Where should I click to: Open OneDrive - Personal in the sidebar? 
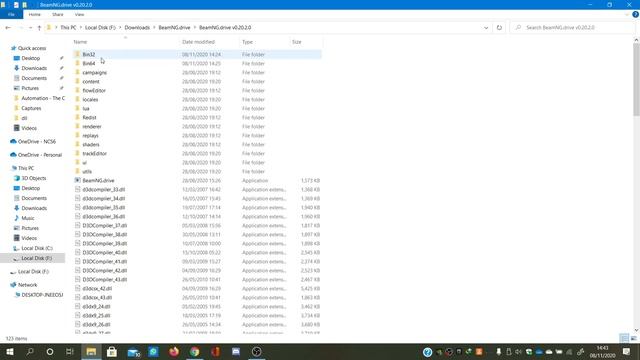pyautogui.click(x=40, y=155)
